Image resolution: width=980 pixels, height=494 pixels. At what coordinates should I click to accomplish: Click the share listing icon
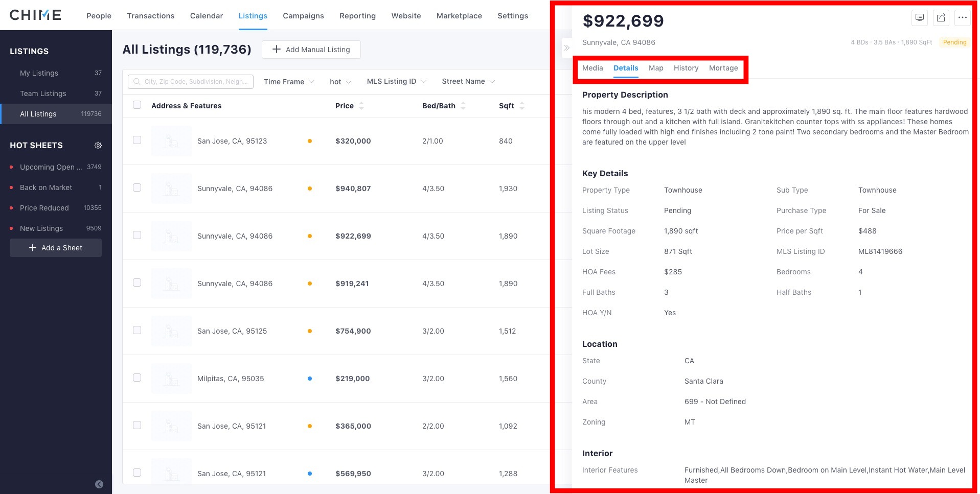(941, 17)
